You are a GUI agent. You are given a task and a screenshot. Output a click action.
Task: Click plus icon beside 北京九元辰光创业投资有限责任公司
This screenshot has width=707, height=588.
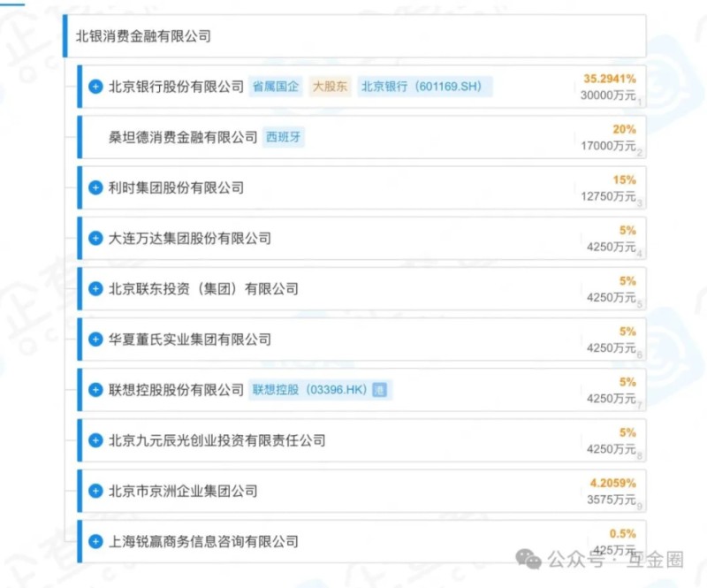pos(95,439)
